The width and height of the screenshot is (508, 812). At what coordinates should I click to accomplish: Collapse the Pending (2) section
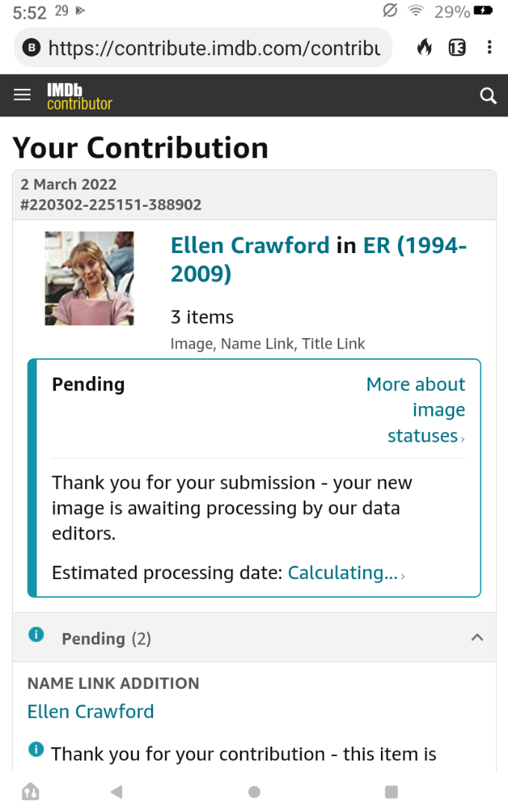pos(477,637)
